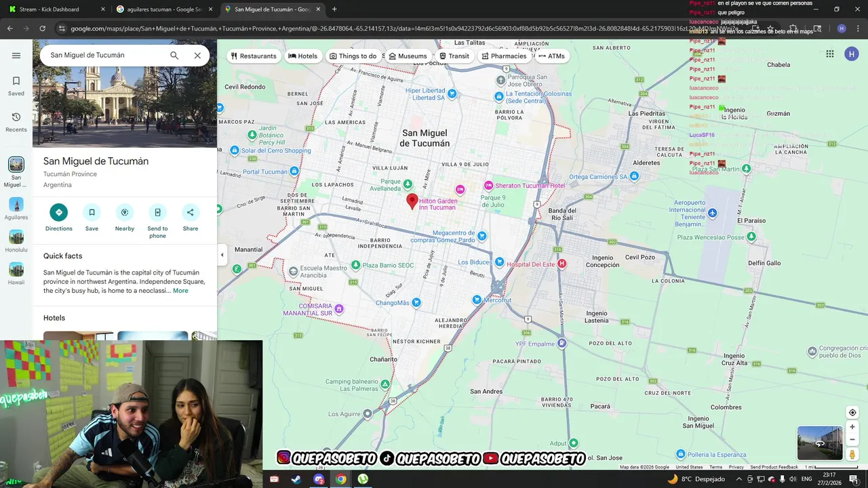Open the Google account avatar H
The image size is (868, 488).
[x=852, y=54]
